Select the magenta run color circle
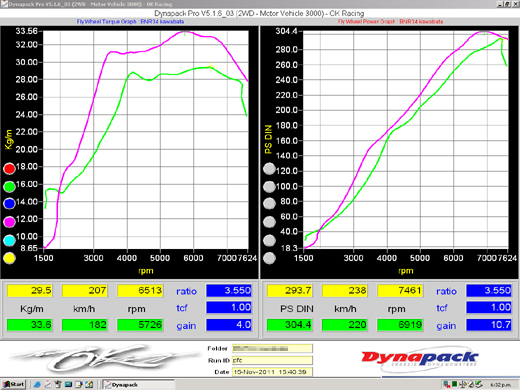This screenshot has width=520, height=390. 9,222
